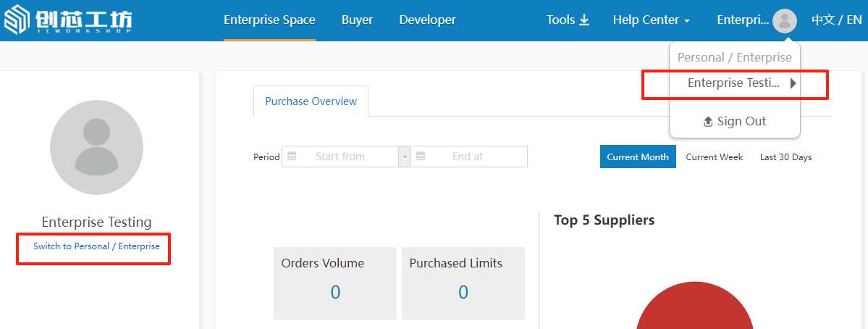This screenshot has width=868, height=329.
Task: Click Switch to Personal / Enterprise link
Action: [x=96, y=246]
